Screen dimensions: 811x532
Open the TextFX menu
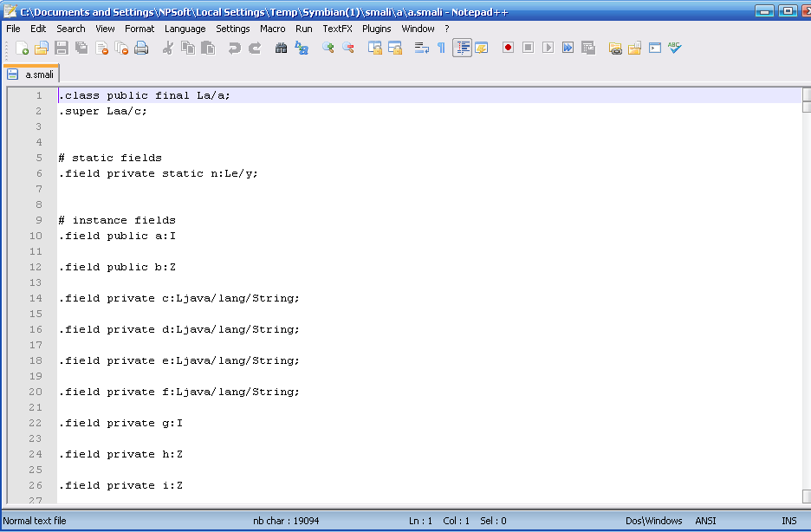coord(337,29)
